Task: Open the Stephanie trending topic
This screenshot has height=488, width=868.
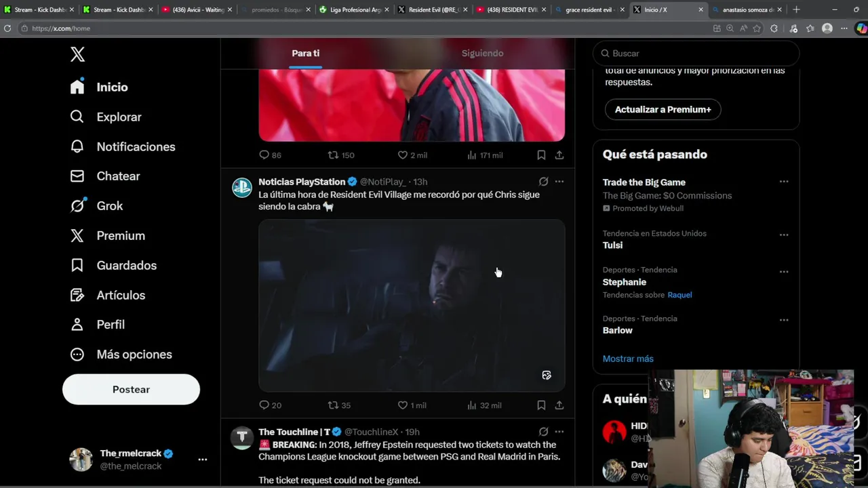Action: click(625, 282)
